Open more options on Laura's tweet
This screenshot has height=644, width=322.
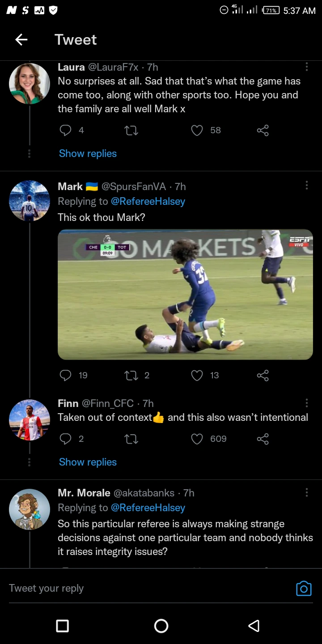pyautogui.click(x=306, y=67)
